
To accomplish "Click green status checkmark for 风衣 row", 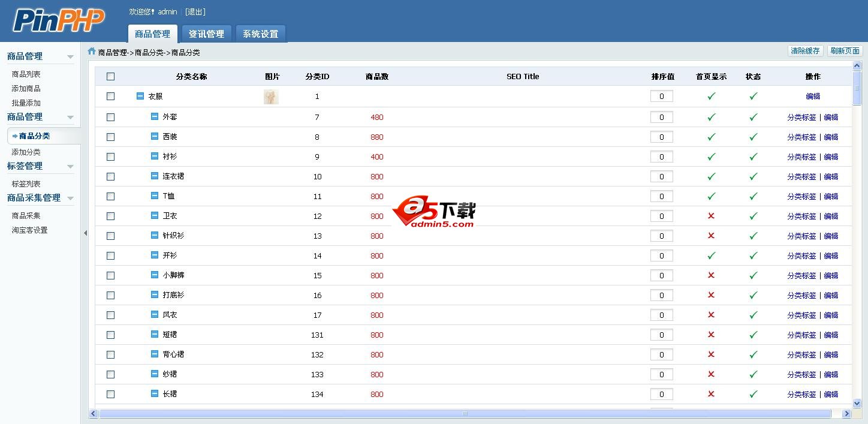I will click(753, 315).
